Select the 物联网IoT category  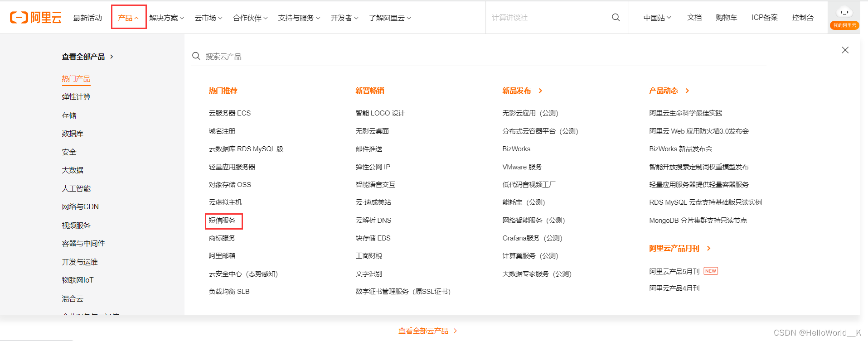pyautogui.click(x=78, y=280)
